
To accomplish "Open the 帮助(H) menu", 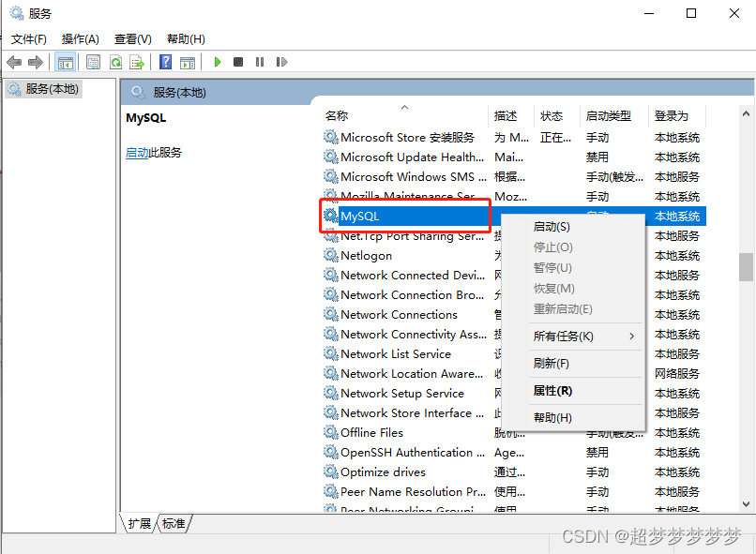I will pyautogui.click(x=186, y=39).
